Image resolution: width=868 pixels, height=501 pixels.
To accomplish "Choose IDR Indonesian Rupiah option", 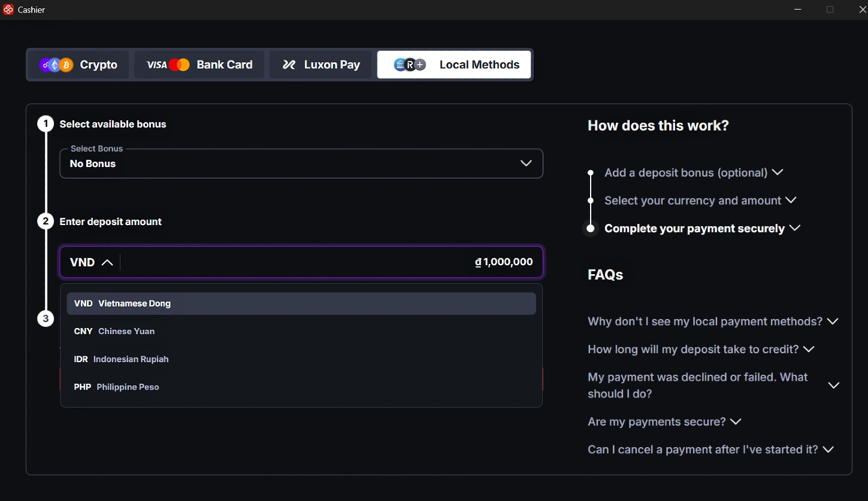I will [301, 359].
